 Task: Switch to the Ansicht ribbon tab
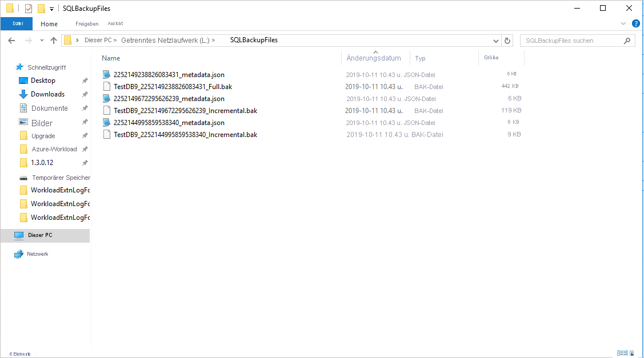coord(115,24)
